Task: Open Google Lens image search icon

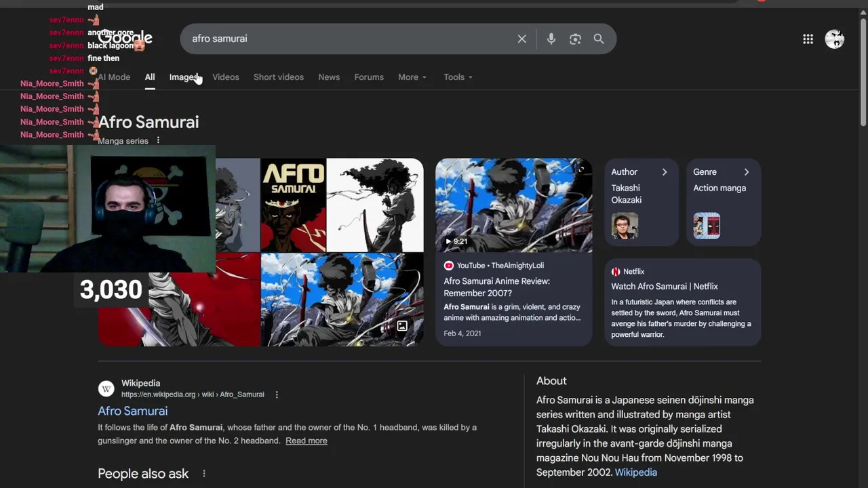Action: coord(575,39)
